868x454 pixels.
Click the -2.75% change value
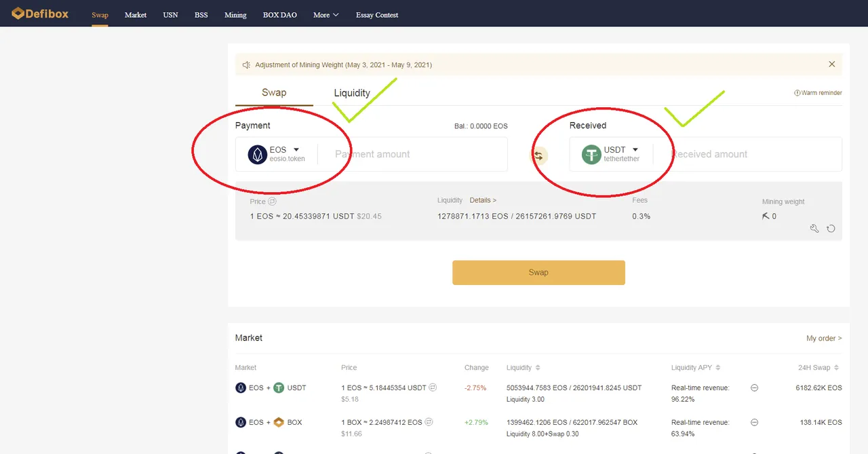(x=476, y=388)
